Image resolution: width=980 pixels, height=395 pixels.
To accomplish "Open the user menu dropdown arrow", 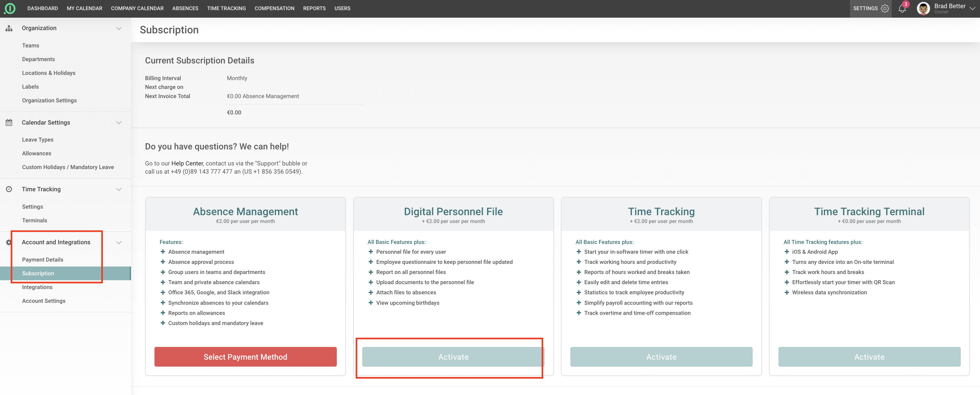I will click(972, 9).
